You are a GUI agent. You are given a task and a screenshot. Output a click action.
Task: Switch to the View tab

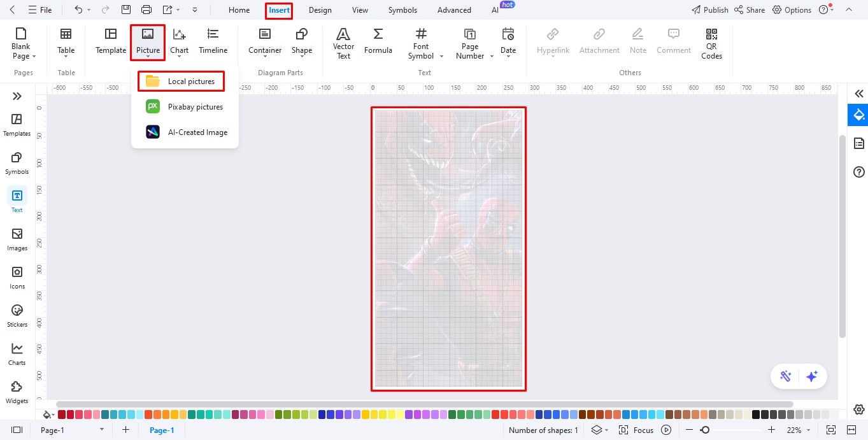[360, 10]
